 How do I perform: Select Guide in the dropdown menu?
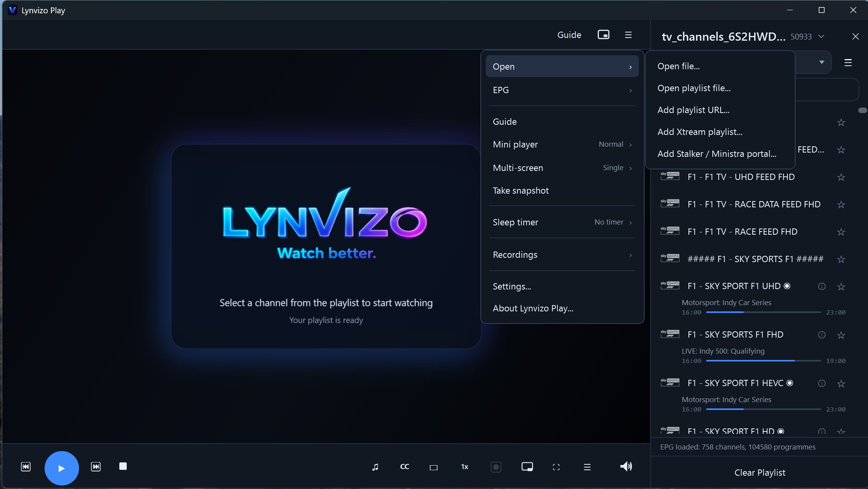click(562, 122)
